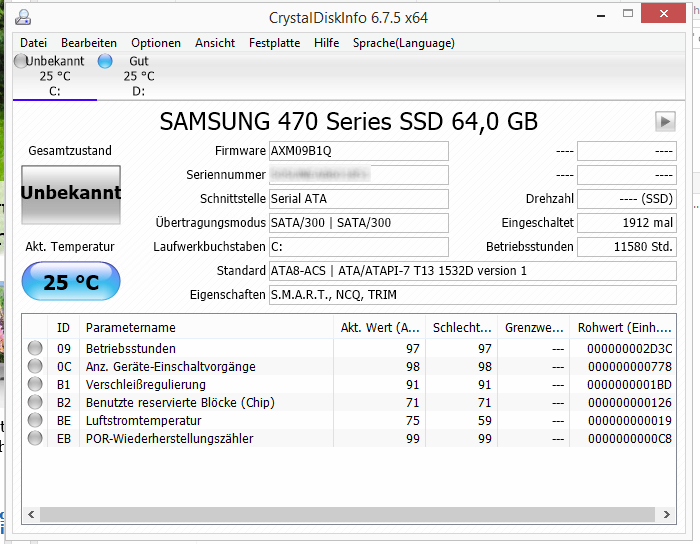Select the Betriebsstunden parameter name
Screen dimensions: 700x544
tap(131, 349)
